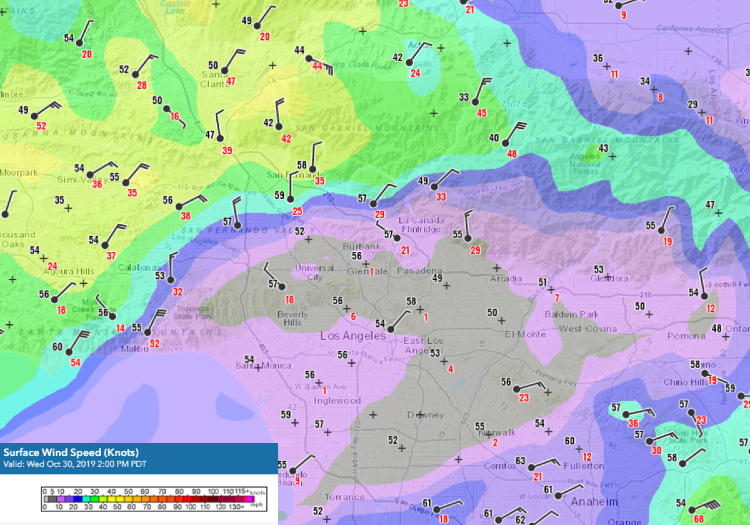Click the 'West Covina' map label
Viewport: 750px width, 525px height.
tap(588, 329)
